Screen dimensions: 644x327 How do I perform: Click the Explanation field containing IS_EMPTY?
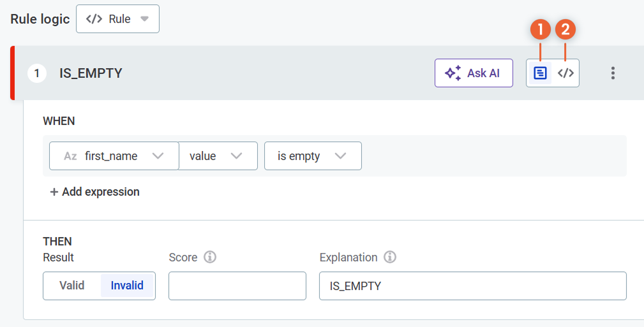[472, 286]
